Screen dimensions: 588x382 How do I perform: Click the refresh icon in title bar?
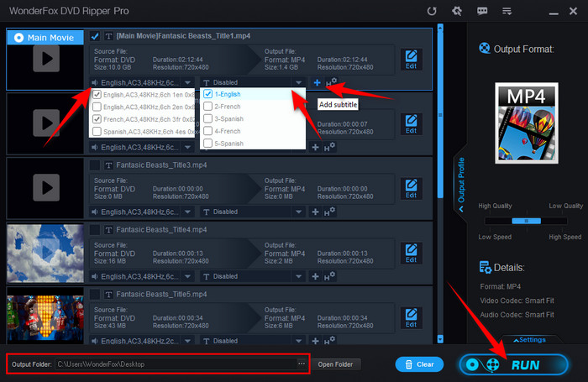(432, 11)
